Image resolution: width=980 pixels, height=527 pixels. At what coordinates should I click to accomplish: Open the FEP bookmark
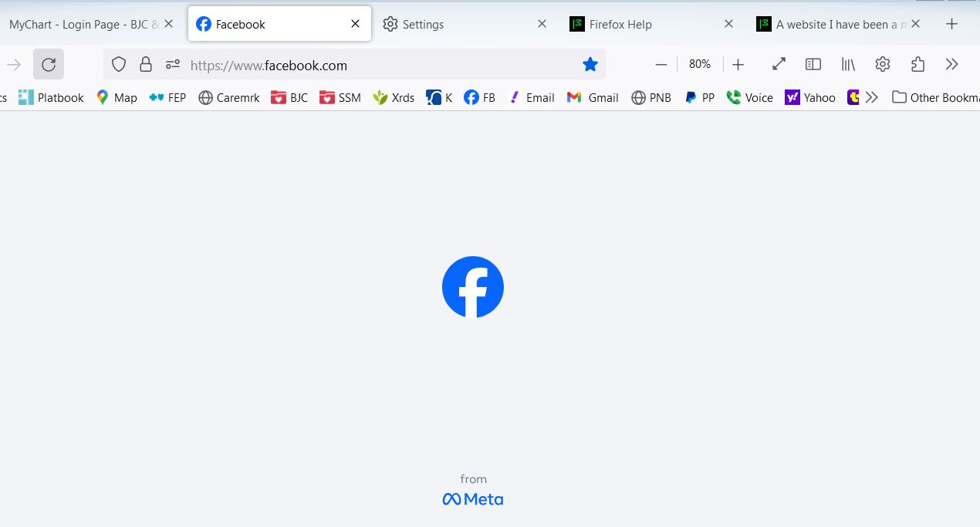coord(167,97)
